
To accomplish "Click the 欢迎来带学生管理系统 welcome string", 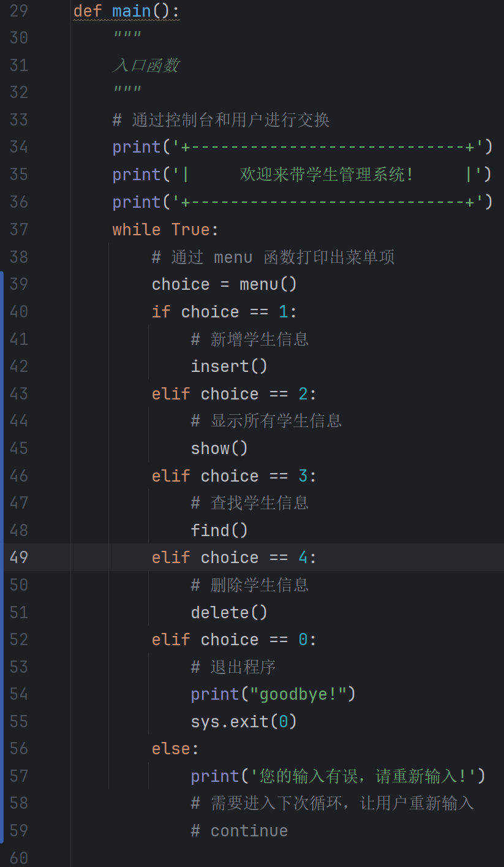I will [x=326, y=175].
